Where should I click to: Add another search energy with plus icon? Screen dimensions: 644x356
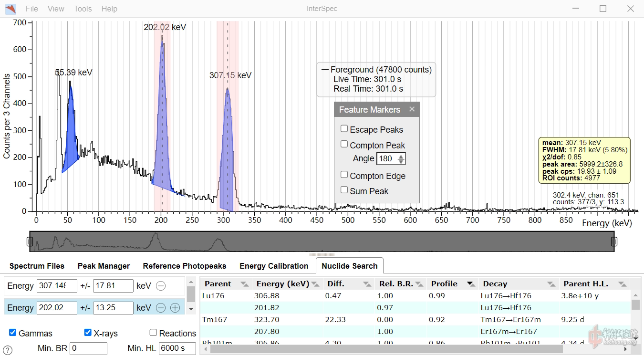[175, 308]
